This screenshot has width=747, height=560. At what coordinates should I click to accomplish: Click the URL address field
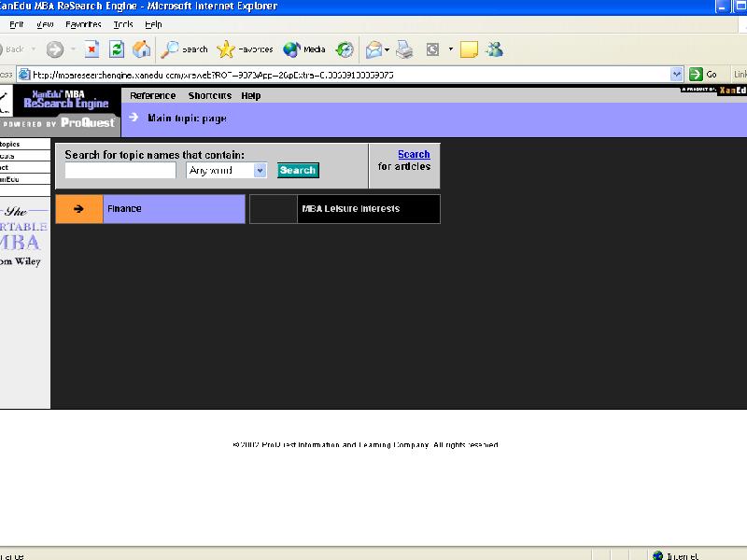click(x=351, y=75)
